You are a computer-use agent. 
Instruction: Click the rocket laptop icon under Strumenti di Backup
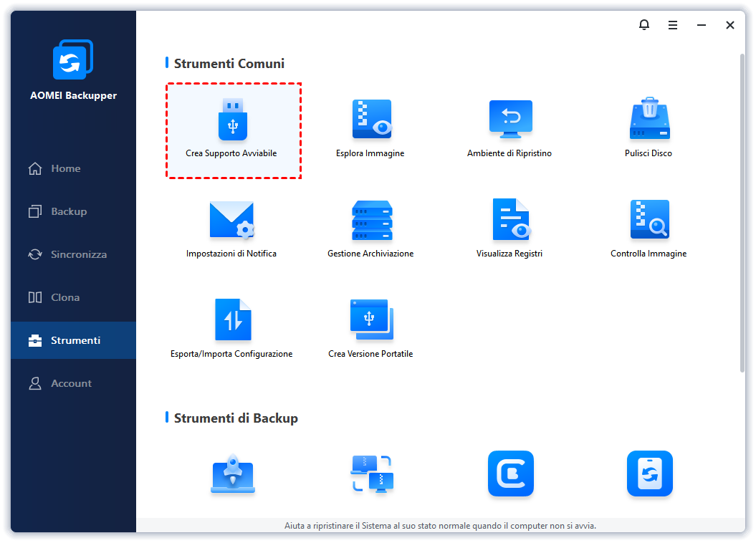tap(233, 474)
